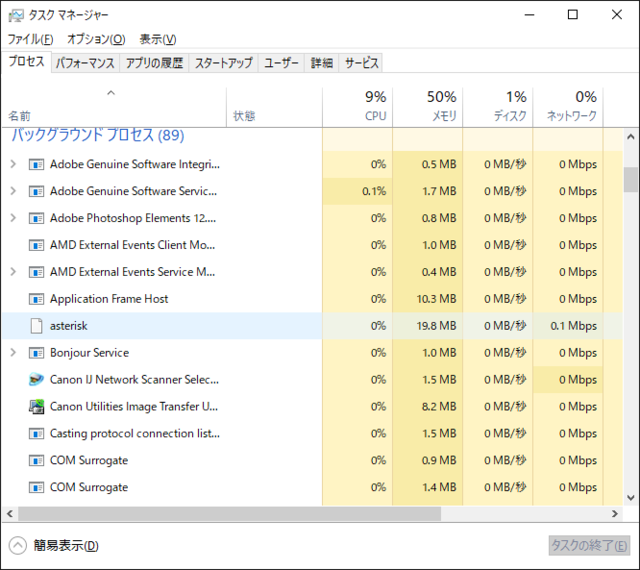This screenshot has width=640, height=570.
Task: Open the ファイル(F) menu
Action: click(30, 39)
